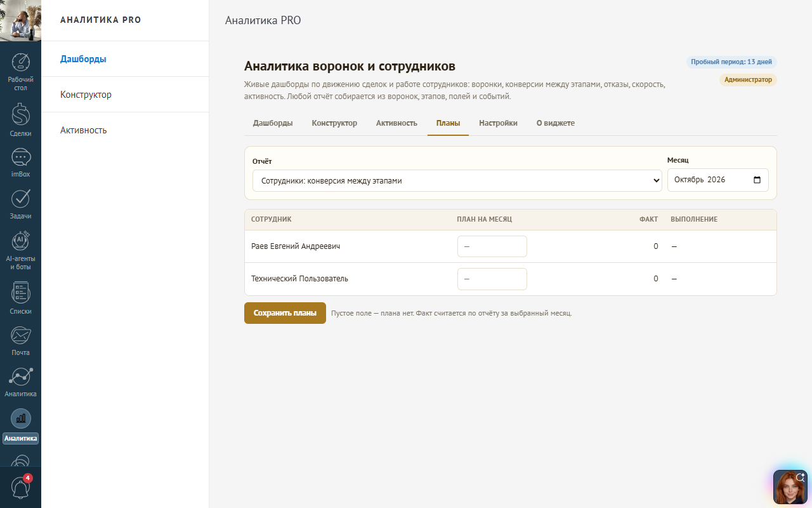Click the Сохранить планы button
This screenshot has height=508, width=812.
(285, 313)
